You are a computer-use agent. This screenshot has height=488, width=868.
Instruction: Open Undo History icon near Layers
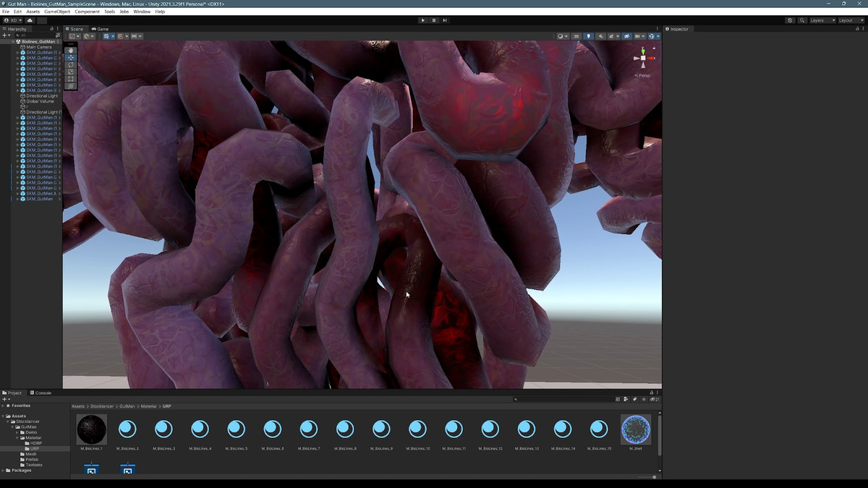pyautogui.click(x=789, y=20)
